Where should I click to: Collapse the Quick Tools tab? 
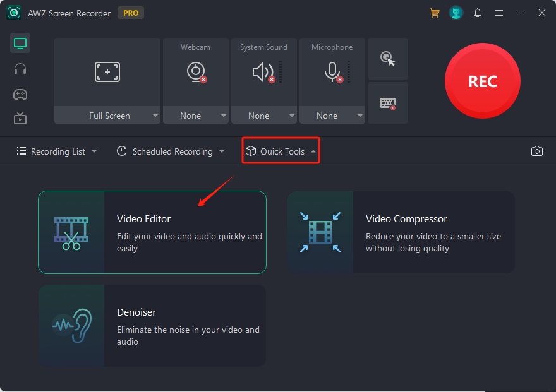[x=281, y=151]
